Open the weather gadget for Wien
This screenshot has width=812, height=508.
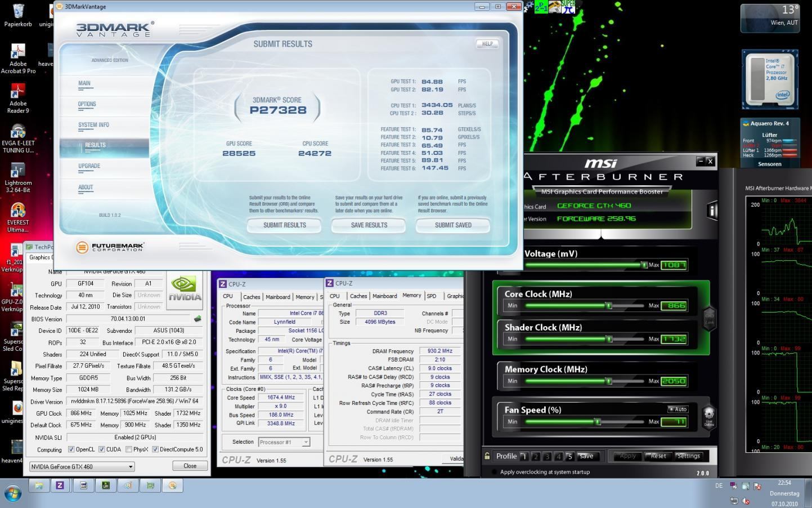[x=770, y=18]
